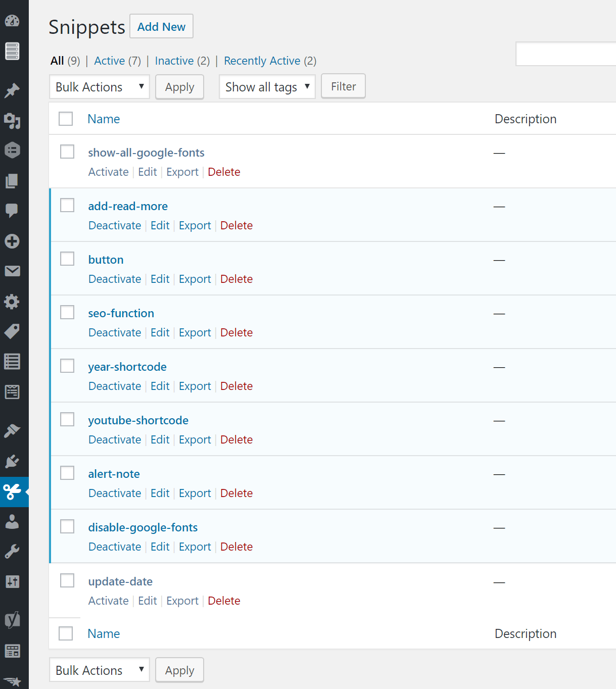Open the bottom Bulk Actions dropdown
616x689 pixels.
coord(99,670)
